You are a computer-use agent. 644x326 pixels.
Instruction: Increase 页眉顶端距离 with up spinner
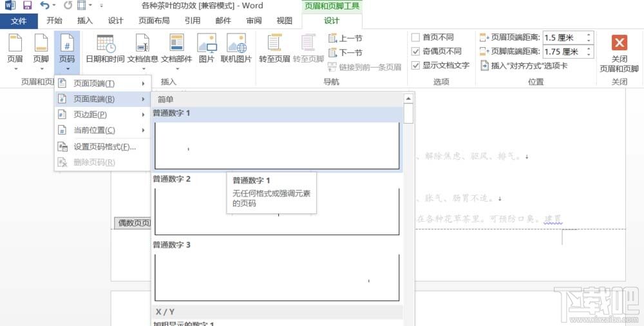coord(589,35)
